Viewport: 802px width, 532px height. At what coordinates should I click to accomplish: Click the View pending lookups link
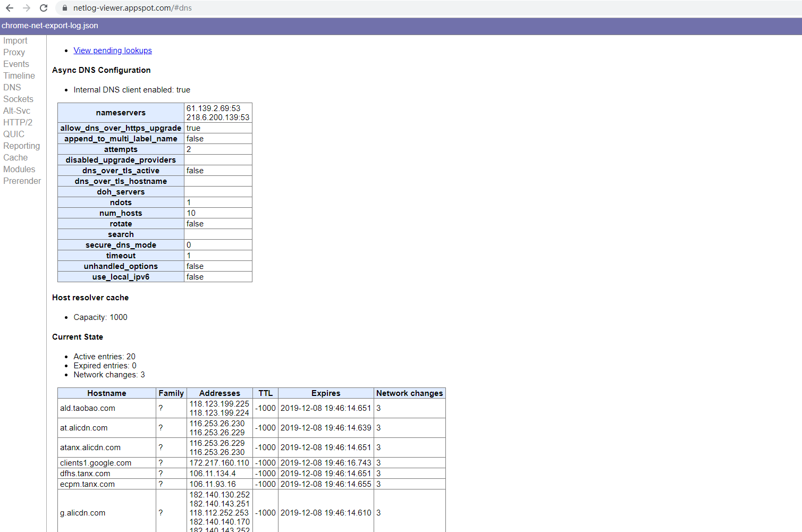click(113, 50)
